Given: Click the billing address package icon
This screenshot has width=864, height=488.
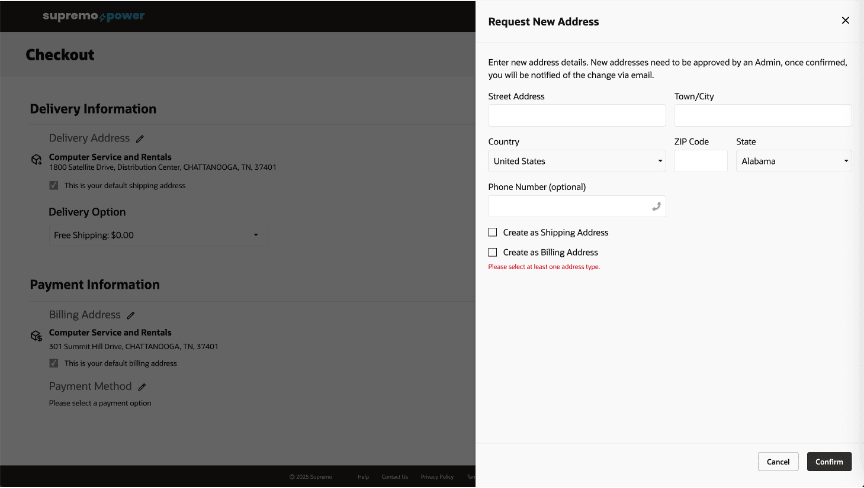Looking at the screenshot, I should pos(36,336).
